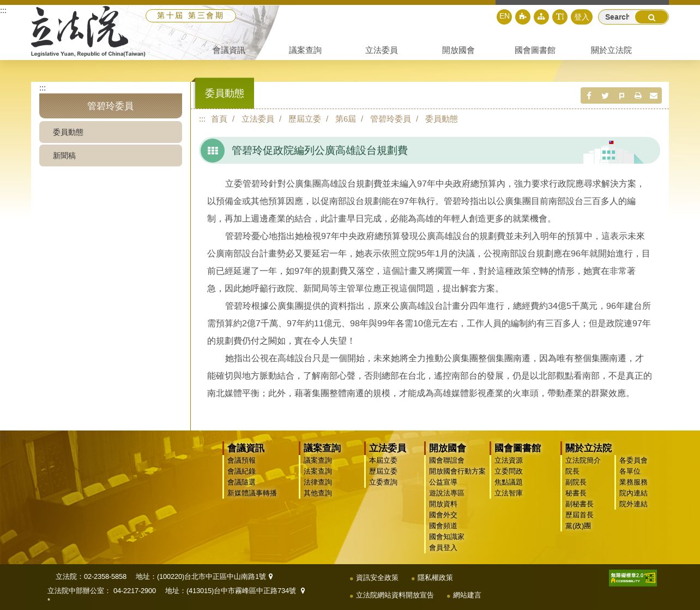The width and height of the screenshot is (700, 610).
Task: Open 會議資訊 main menu
Action: [229, 50]
